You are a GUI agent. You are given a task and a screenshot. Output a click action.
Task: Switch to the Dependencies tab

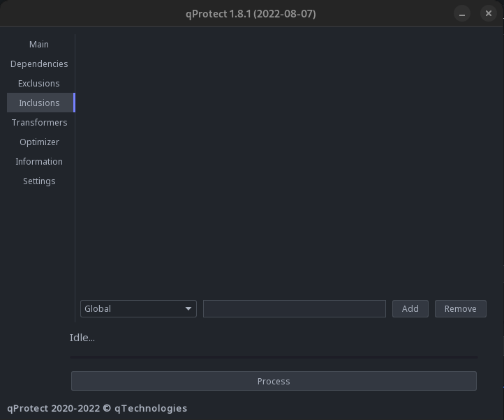[39, 63]
